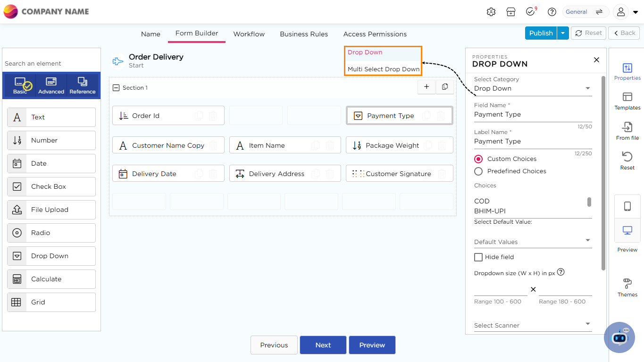Add a new section with plus icon
The image size is (644, 362).
pos(427,87)
